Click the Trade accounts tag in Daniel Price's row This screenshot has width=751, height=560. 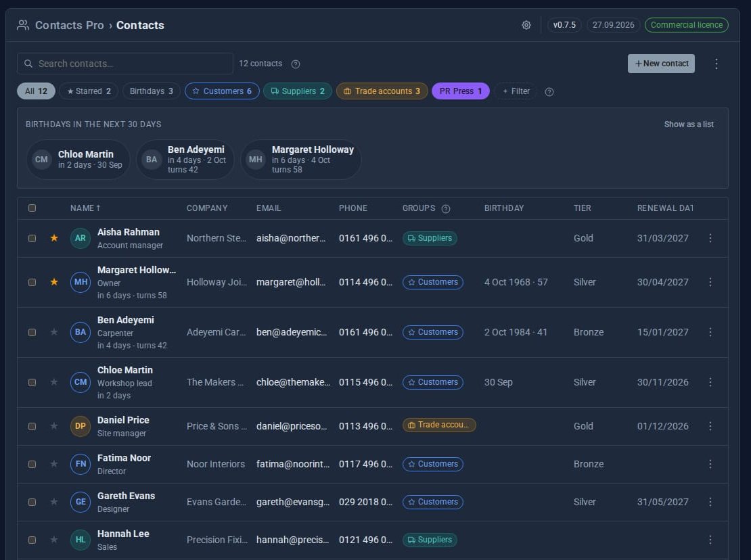tap(439, 425)
